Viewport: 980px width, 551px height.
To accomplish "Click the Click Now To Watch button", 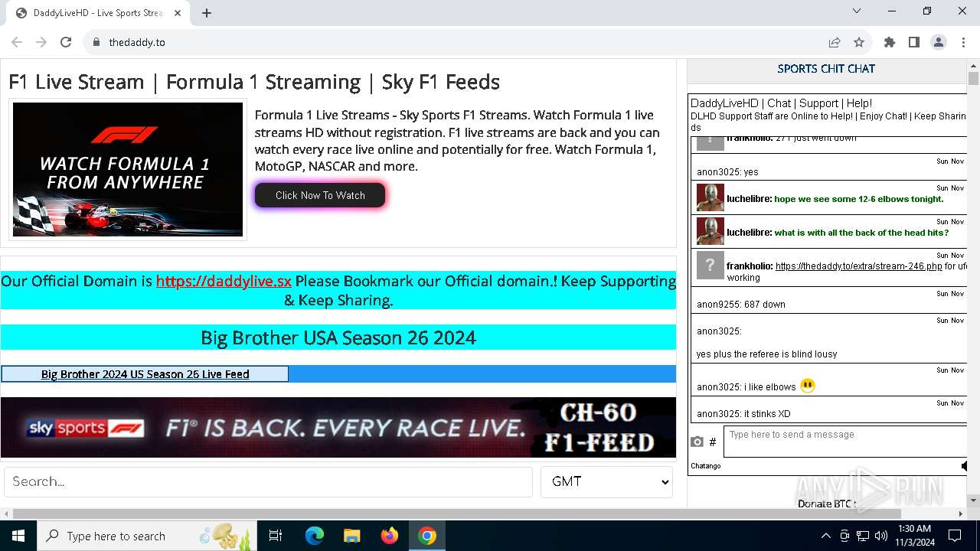I will click(320, 195).
